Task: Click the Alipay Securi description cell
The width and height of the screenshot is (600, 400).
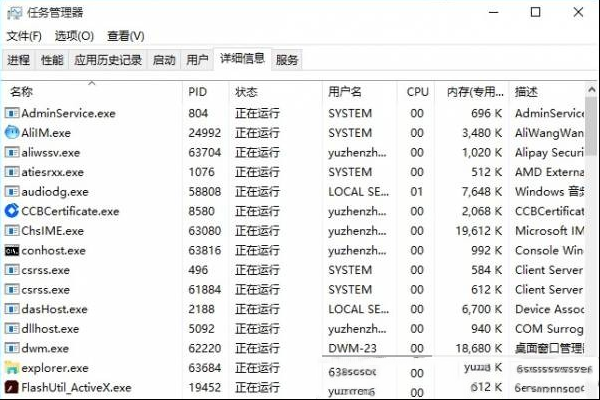Action: point(549,152)
